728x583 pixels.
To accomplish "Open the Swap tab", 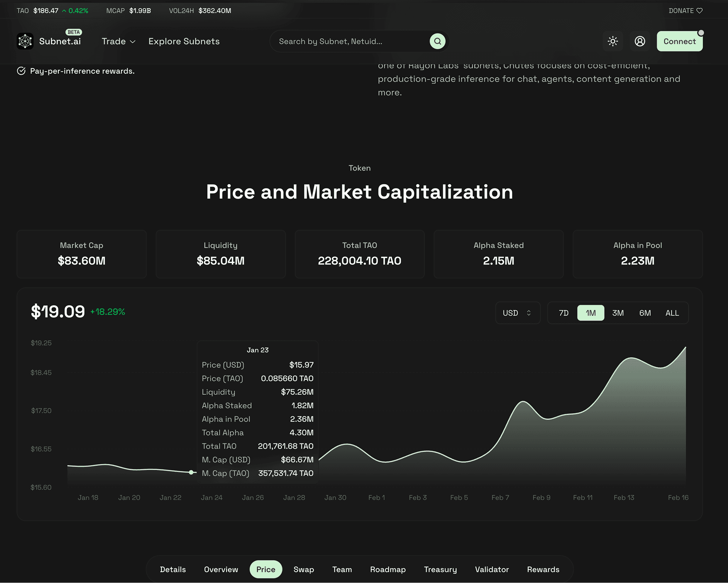I will point(304,569).
